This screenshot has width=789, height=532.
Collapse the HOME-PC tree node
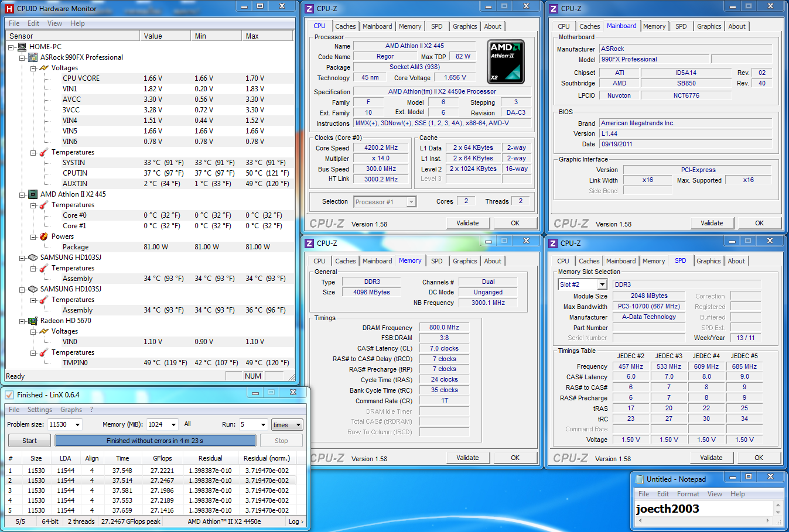(x=11, y=47)
